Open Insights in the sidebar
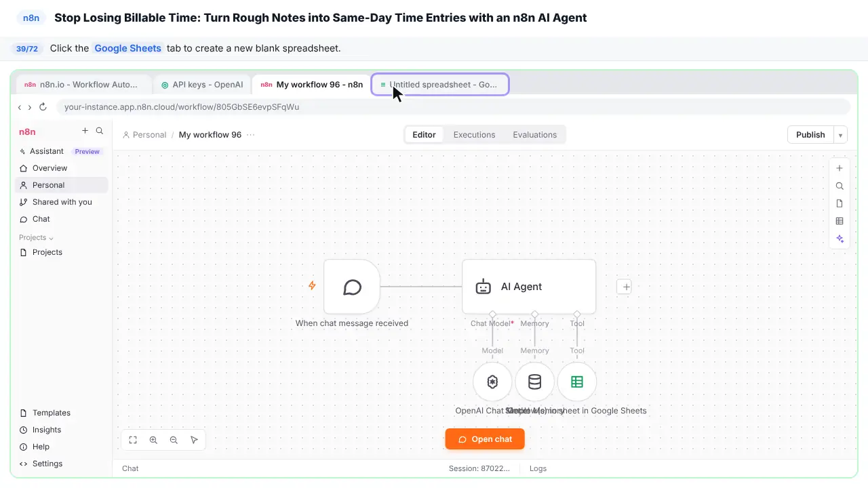This screenshot has height=488, width=868. coord(61,430)
